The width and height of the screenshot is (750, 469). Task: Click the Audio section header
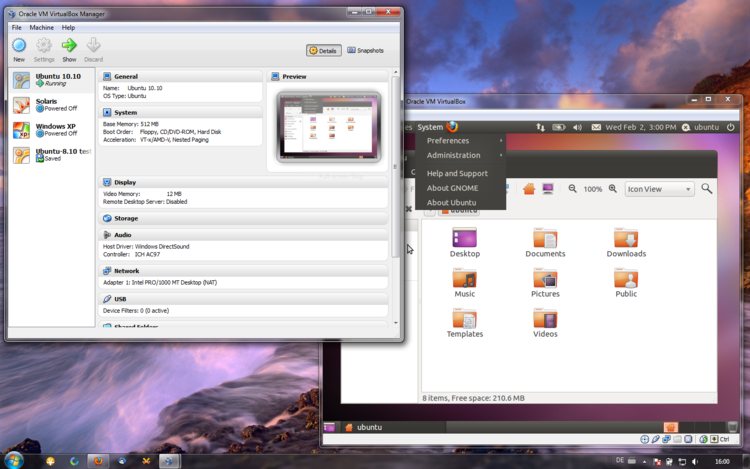point(243,235)
